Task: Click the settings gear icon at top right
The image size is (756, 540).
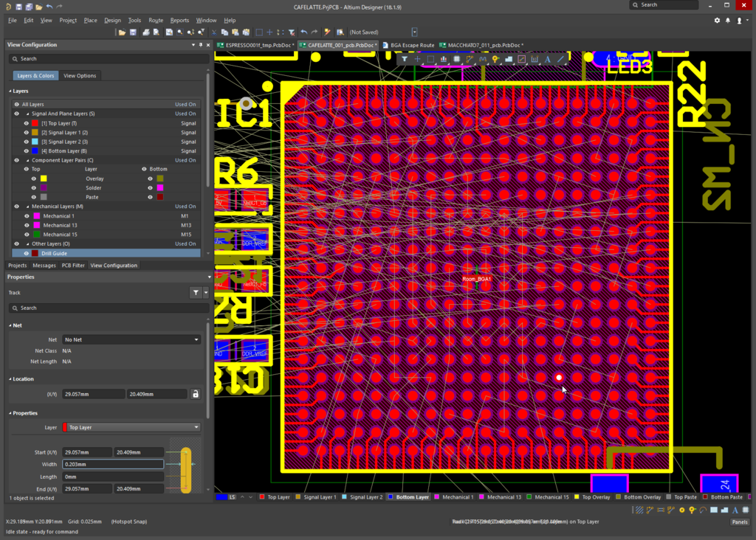Action: click(717, 21)
